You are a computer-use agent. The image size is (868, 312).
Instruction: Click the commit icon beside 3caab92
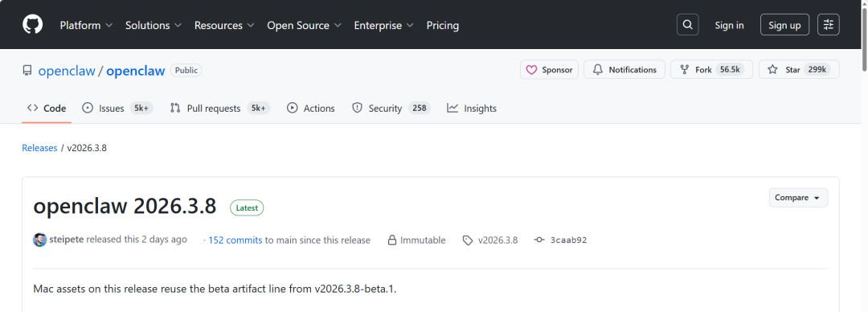click(x=539, y=240)
